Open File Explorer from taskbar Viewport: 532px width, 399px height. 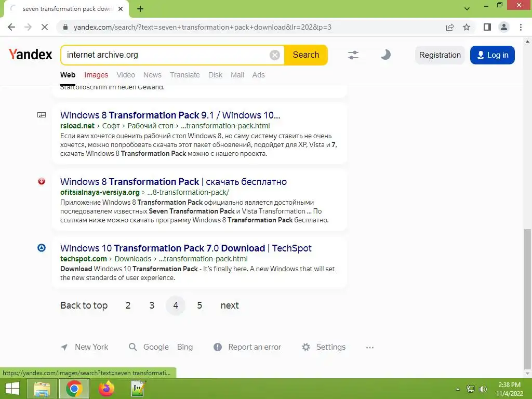[x=42, y=389]
